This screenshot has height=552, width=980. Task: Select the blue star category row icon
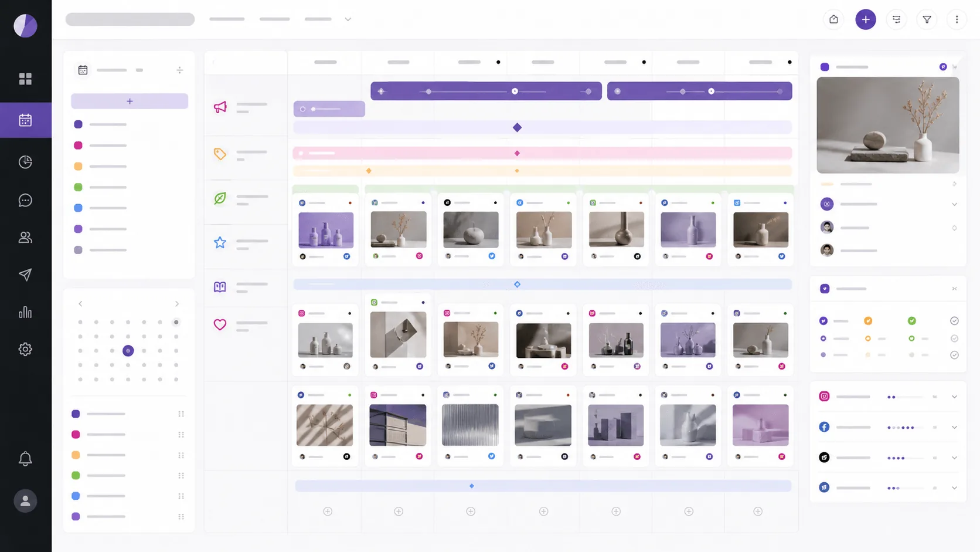[x=220, y=242]
